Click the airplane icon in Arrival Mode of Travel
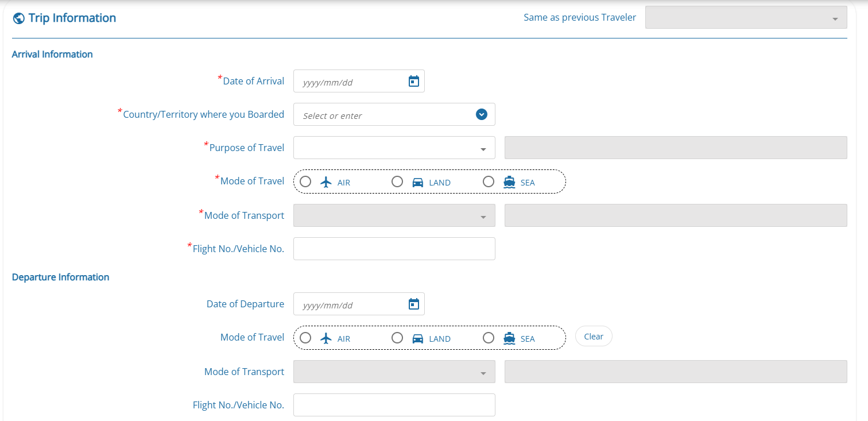Viewport: 868px width, 421px height. 326,182
